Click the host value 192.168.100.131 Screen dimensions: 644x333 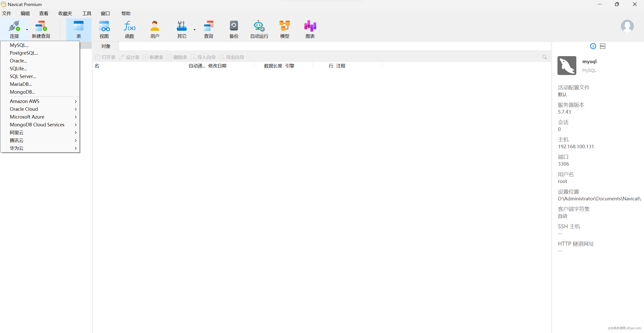(x=576, y=146)
